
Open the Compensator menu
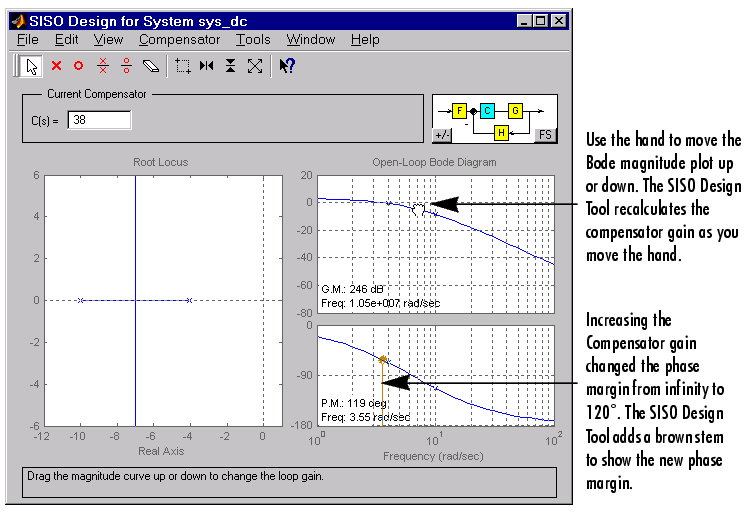pos(179,40)
